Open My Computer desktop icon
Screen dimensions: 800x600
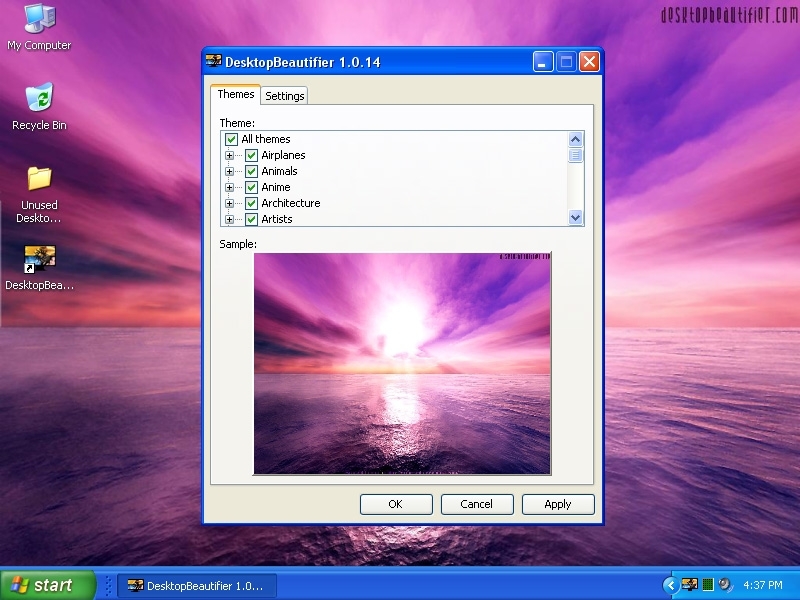coord(39,27)
